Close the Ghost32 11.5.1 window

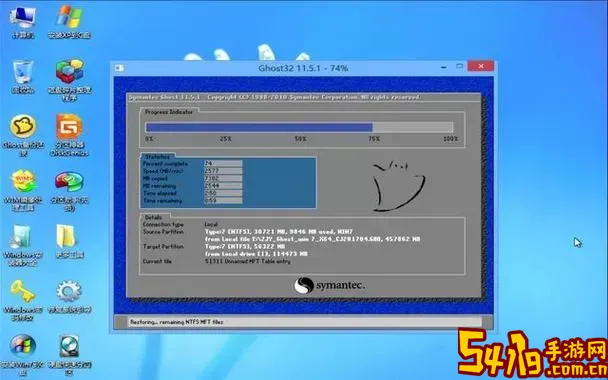coord(481,66)
